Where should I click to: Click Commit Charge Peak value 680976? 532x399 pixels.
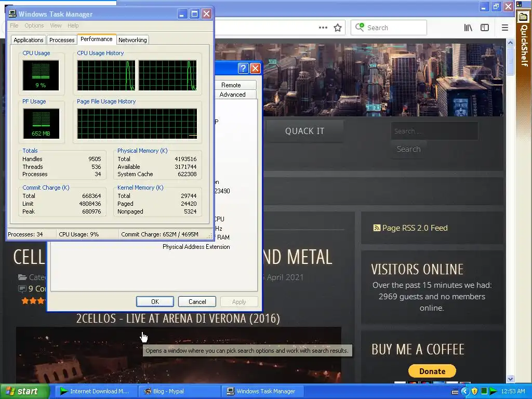click(x=91, y=211)
